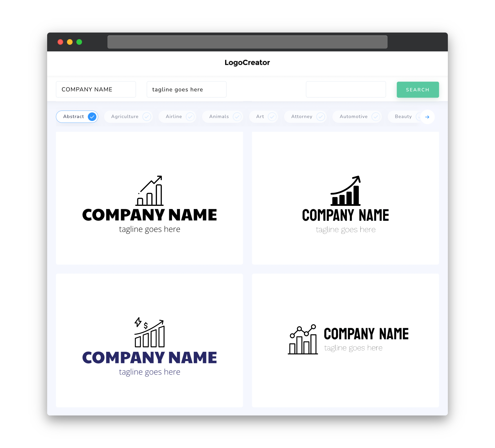Screen dimensions: 495x448
Task: Toggle the Agriculture category checkbox
Action: point(146,116)
